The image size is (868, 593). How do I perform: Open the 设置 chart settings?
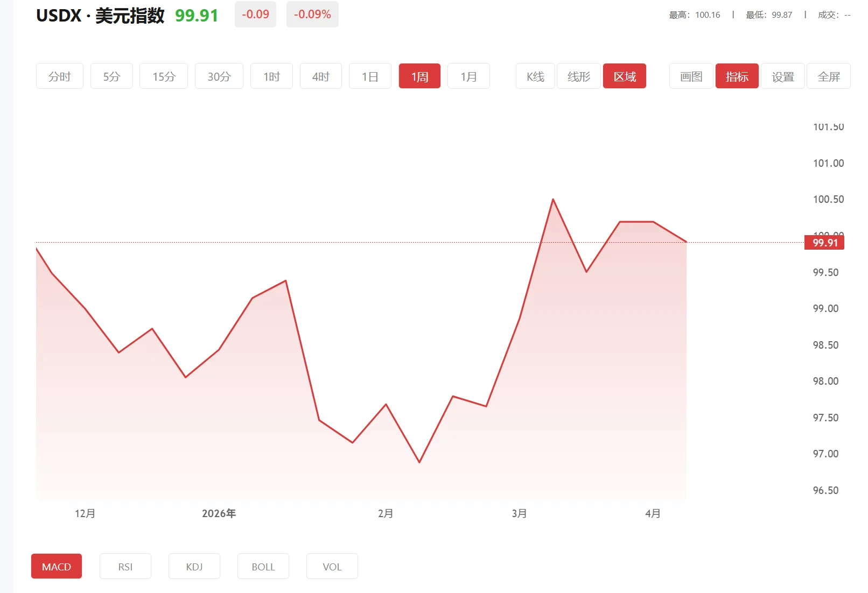[x=782, y=76]
